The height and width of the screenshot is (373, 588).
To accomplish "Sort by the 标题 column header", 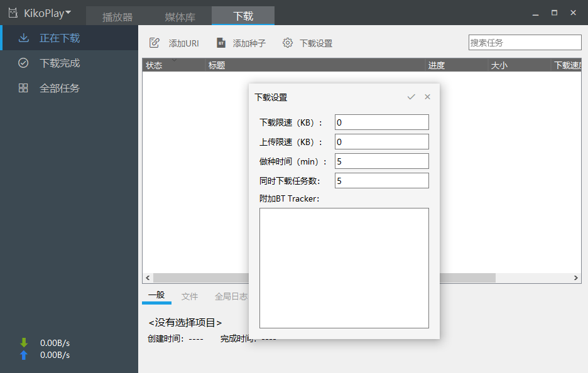I will click(315, 65).
